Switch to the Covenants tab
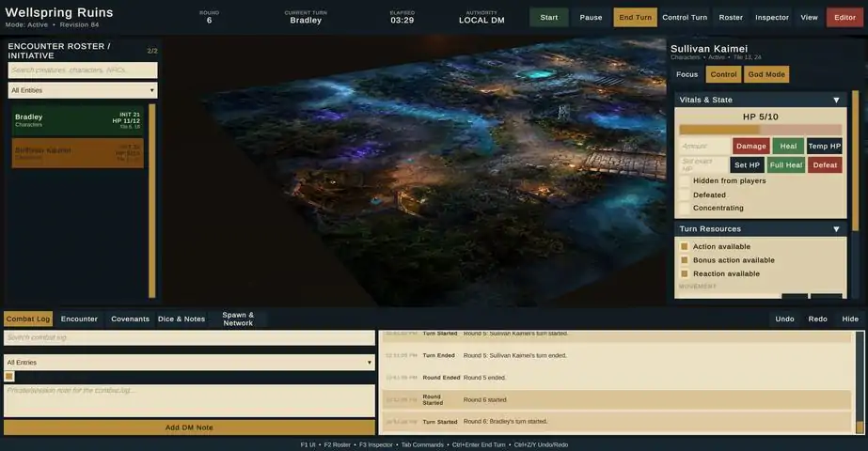The image size is (868, 451). point(130,319)
